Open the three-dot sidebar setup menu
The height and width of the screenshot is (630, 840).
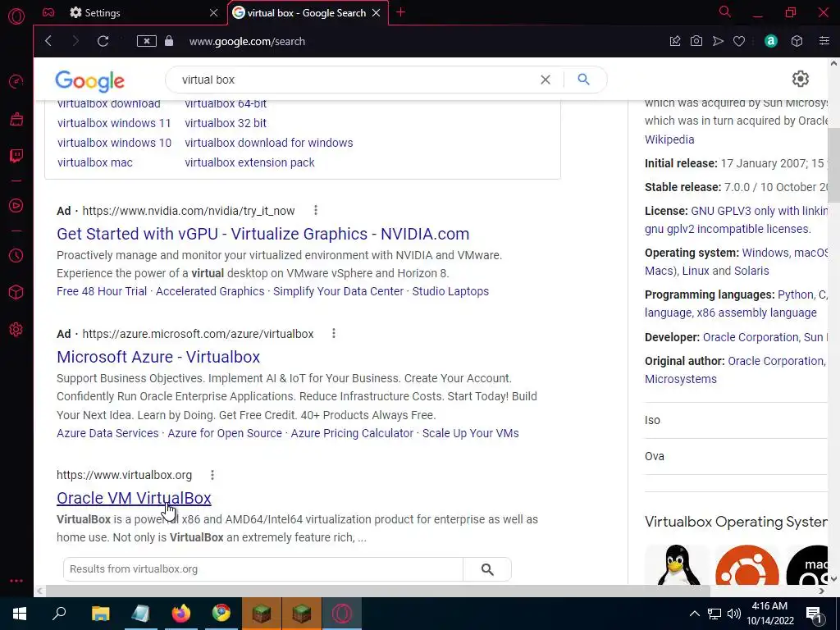pos(16,581)
